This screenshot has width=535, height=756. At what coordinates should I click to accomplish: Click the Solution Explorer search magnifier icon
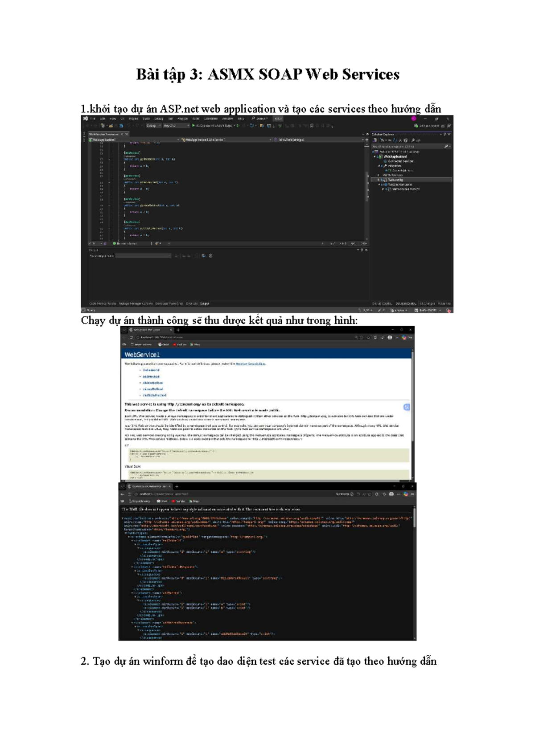click(446, 146)
